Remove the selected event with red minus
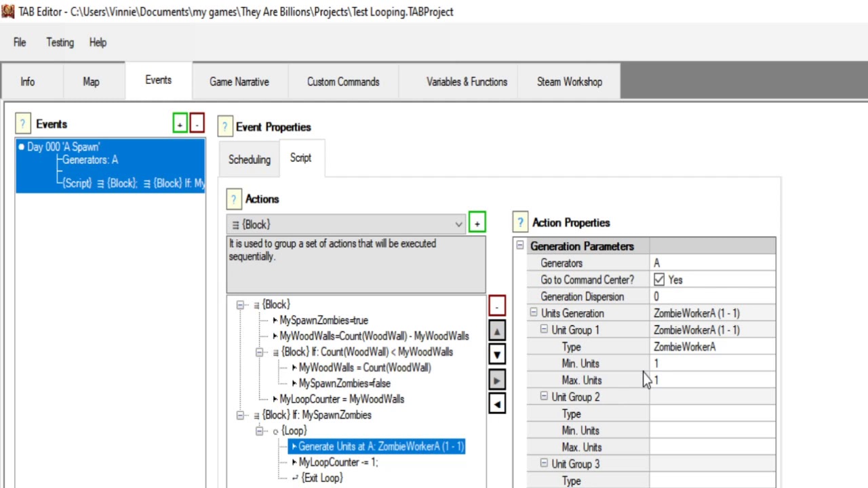The height and width of the screenshot is (488, 868). tap(197, 123)
